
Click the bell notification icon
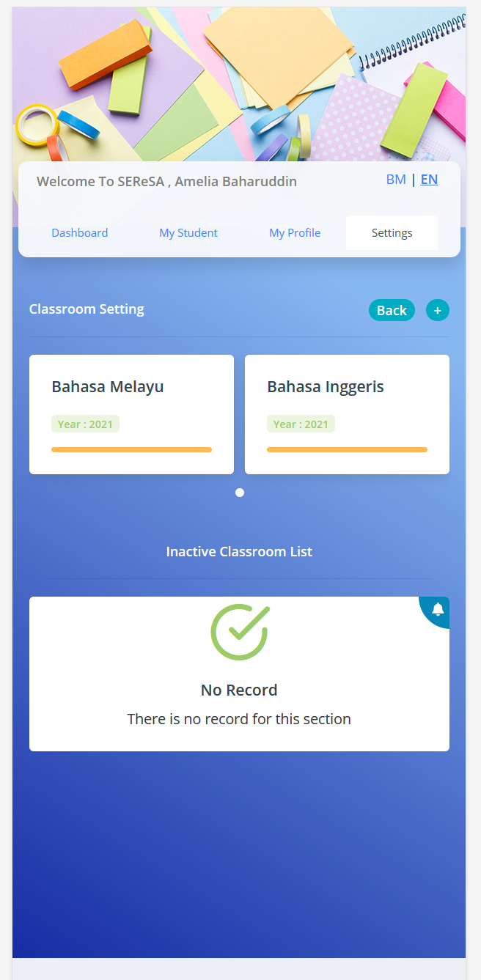(438, 609)
